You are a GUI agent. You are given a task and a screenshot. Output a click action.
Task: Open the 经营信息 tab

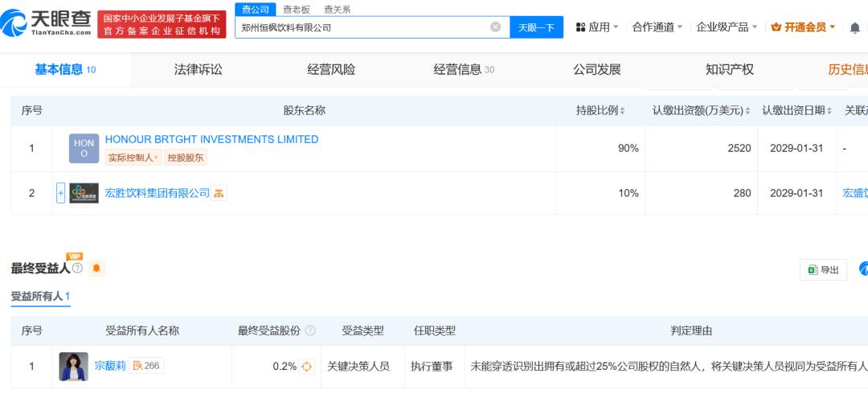pyautogui.click(x=464, y=70)
